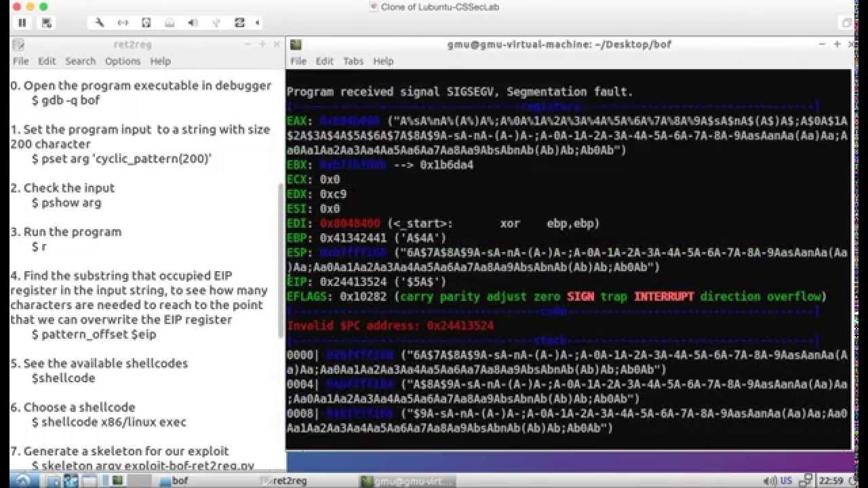Click the terminal window icon in title bar
The height and width of the screenshot is (488, 868).
[296, 45]
